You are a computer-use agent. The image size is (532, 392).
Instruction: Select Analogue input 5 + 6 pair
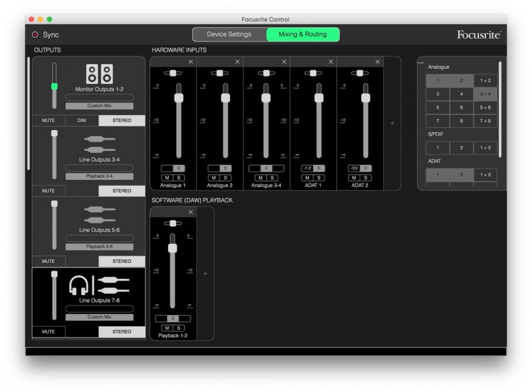point(485,108)
